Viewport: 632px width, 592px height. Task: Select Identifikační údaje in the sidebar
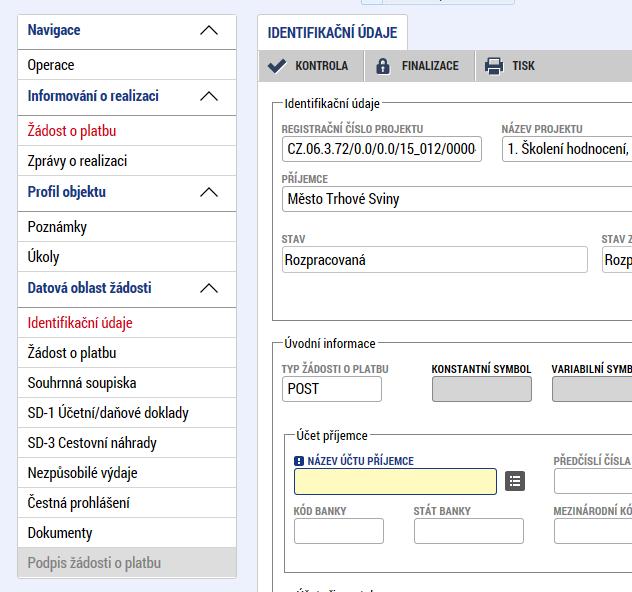coord(127,322)
